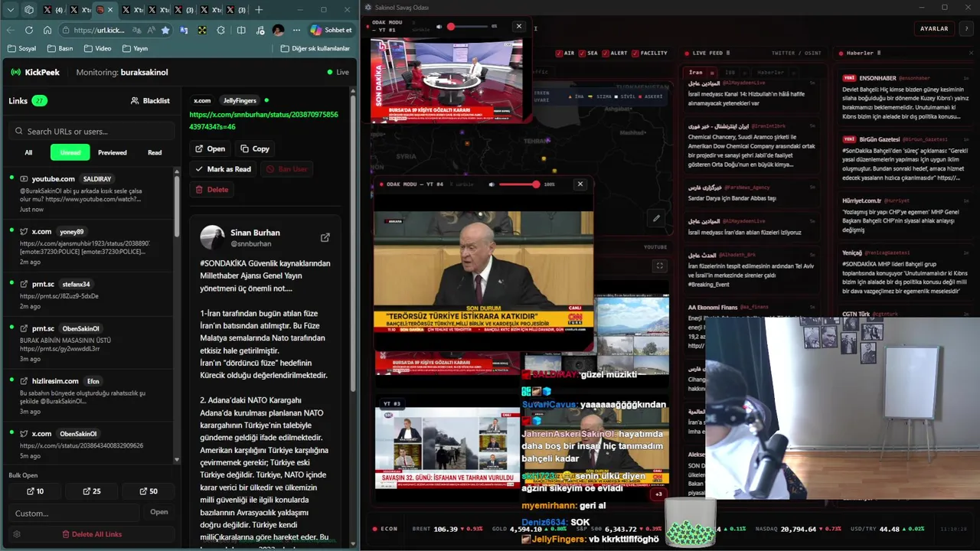This screenshot has width=980, height=551.
Task: Open Sinan Burhan tweet externally
Action: [325, 237]
